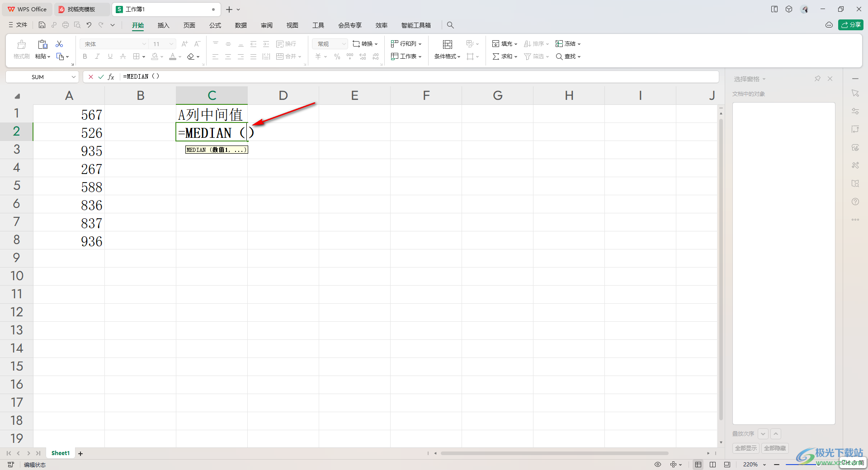Click the Find (查找) button
868x470 pixels.
click(x=568, y=56)
